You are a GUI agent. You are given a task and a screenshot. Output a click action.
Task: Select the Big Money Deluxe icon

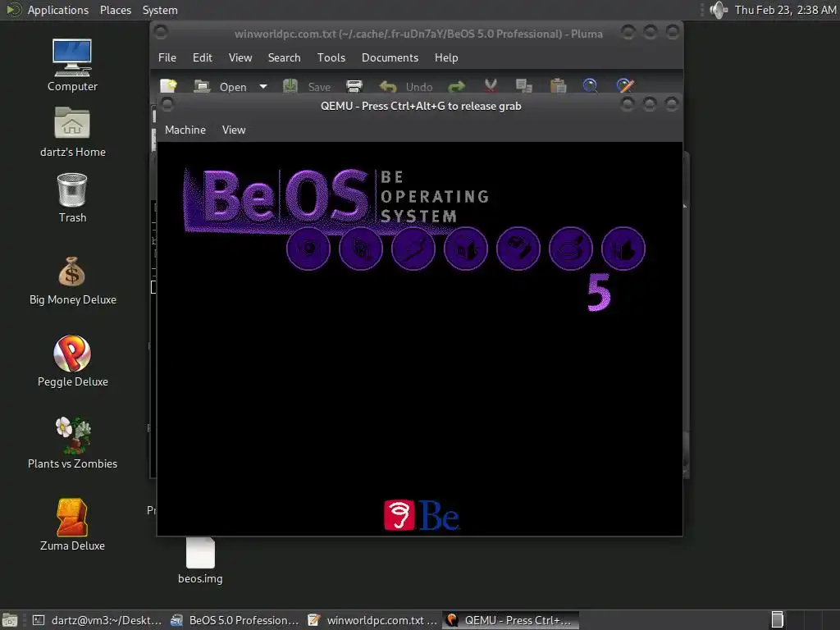point(72,281)
